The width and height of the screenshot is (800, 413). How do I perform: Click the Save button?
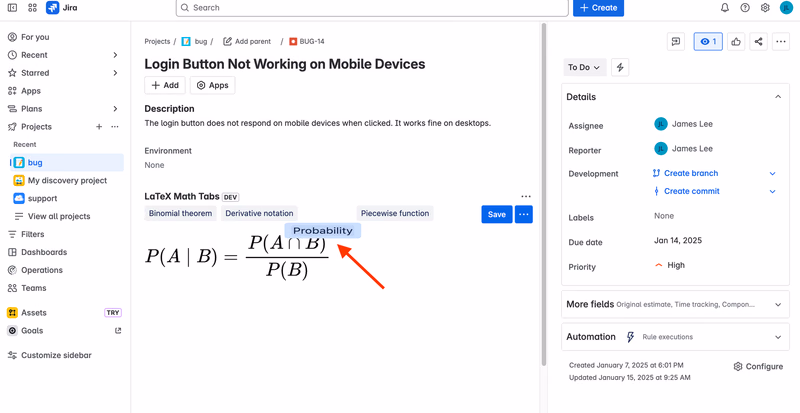click(496, 214)
